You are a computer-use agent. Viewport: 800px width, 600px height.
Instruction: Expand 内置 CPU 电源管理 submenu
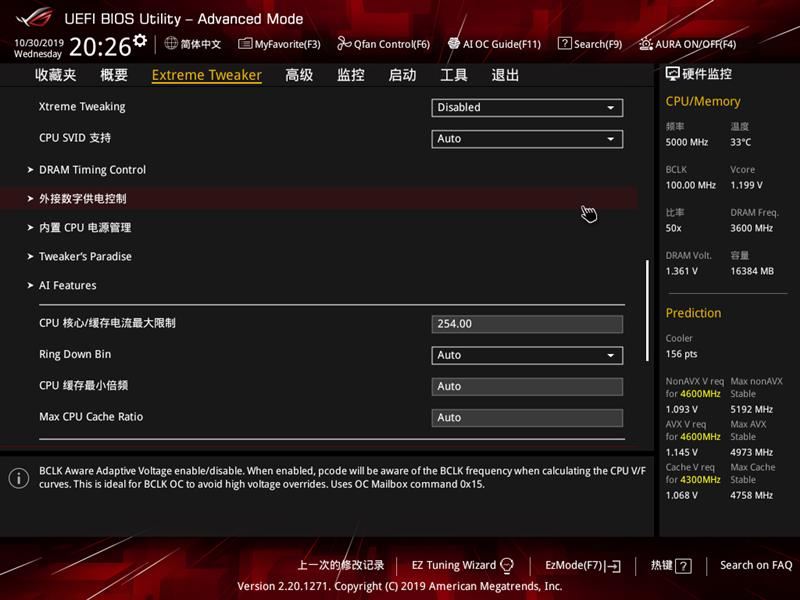[x=85, y=228]
